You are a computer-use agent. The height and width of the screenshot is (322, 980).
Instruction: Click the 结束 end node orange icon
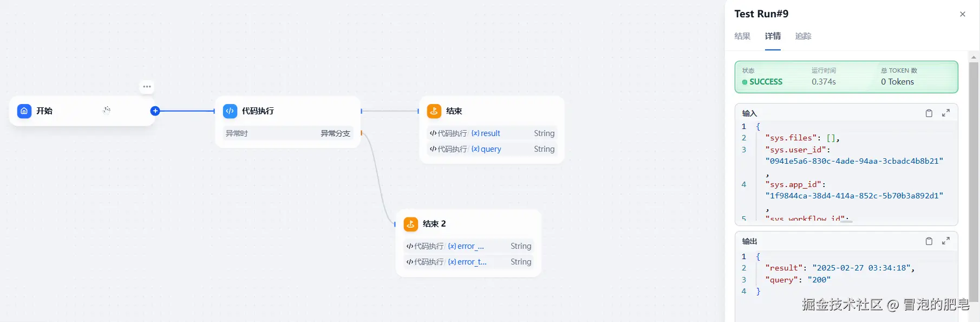pyautogui.click(x=434, y=111)
